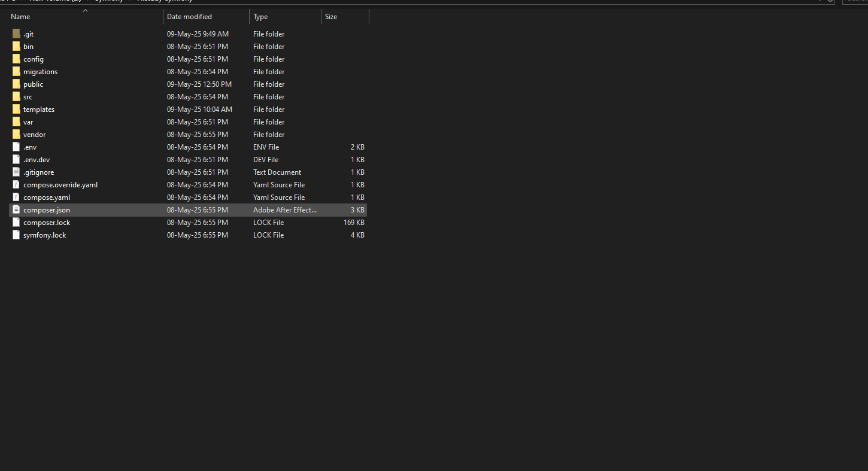Click the 3 KB size cell
Image resolution: width=868 pixels, height=471 pixels.
click(x=357, y=210)
